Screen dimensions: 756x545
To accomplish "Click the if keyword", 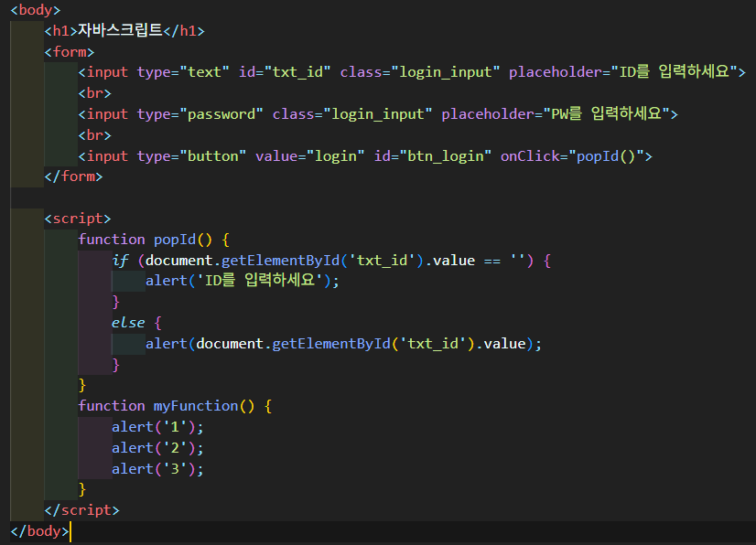I will point(120,261).
